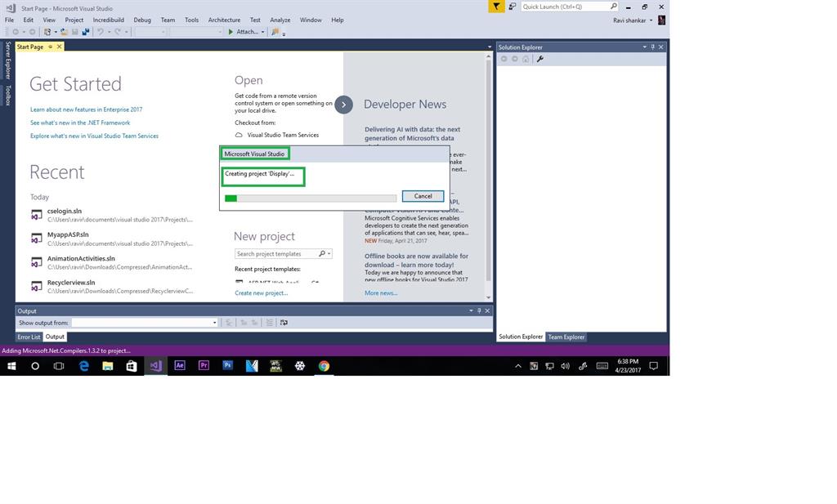Expand the search project templates options arrow
Viewport: 837px width, 504px height.
point(329,254)
